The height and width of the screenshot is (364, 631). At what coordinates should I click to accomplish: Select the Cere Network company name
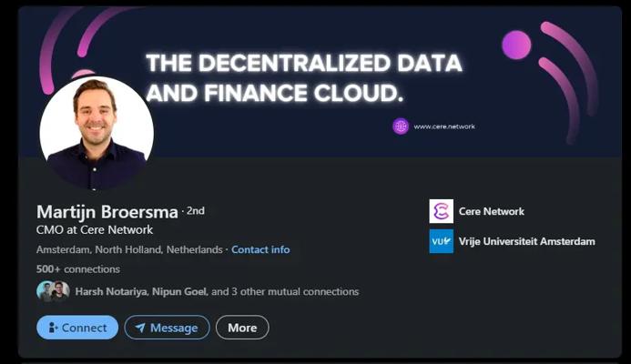[492, 211]
